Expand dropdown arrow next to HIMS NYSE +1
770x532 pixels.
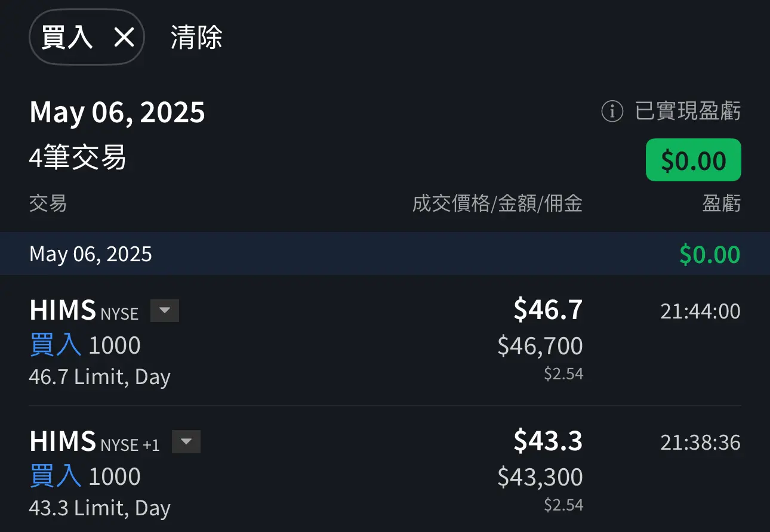pos(186,442)
